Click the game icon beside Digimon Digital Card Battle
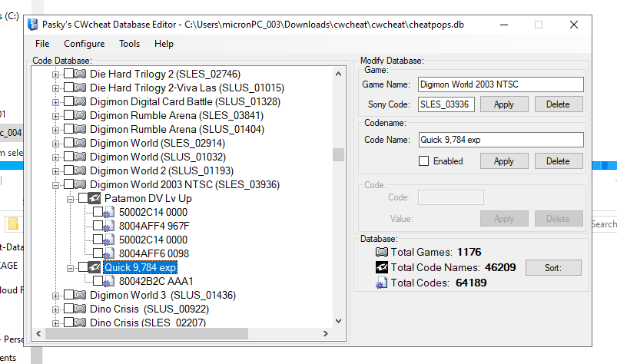This screenshot has width=617, height=364. click(81, 101)
